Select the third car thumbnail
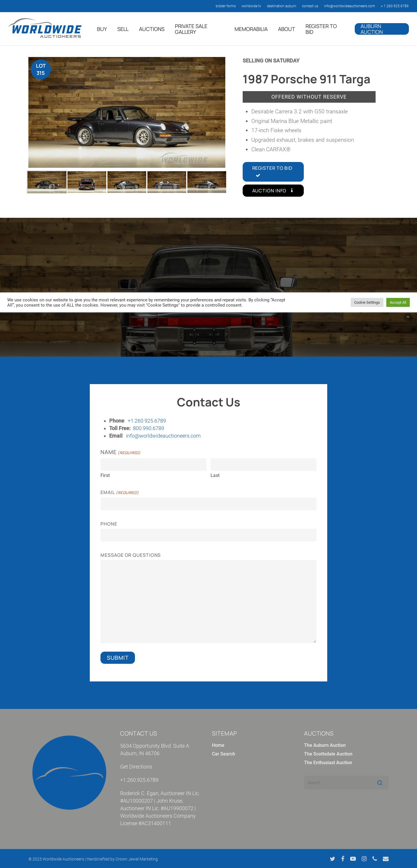This screenshot has width=417, height=868. (127, 182)
